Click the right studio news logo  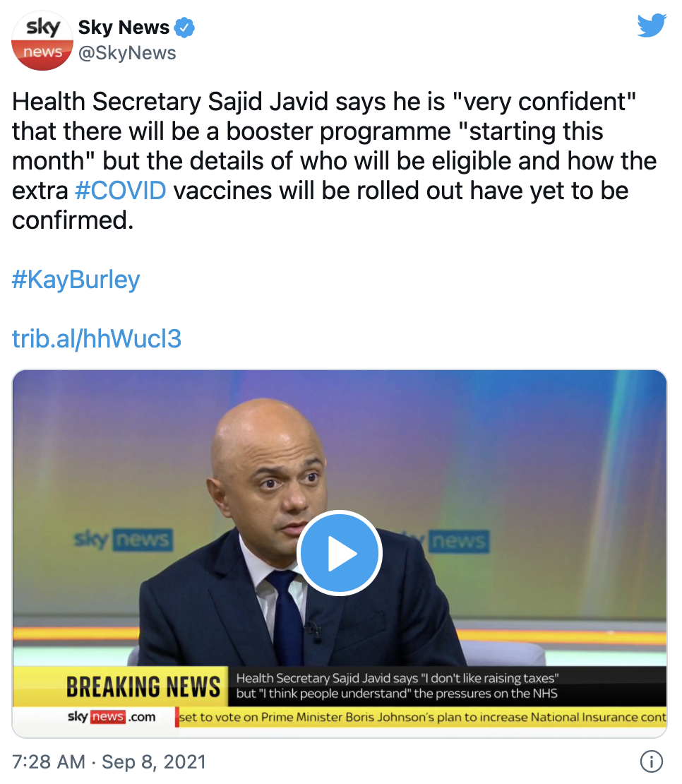[459, 541]
